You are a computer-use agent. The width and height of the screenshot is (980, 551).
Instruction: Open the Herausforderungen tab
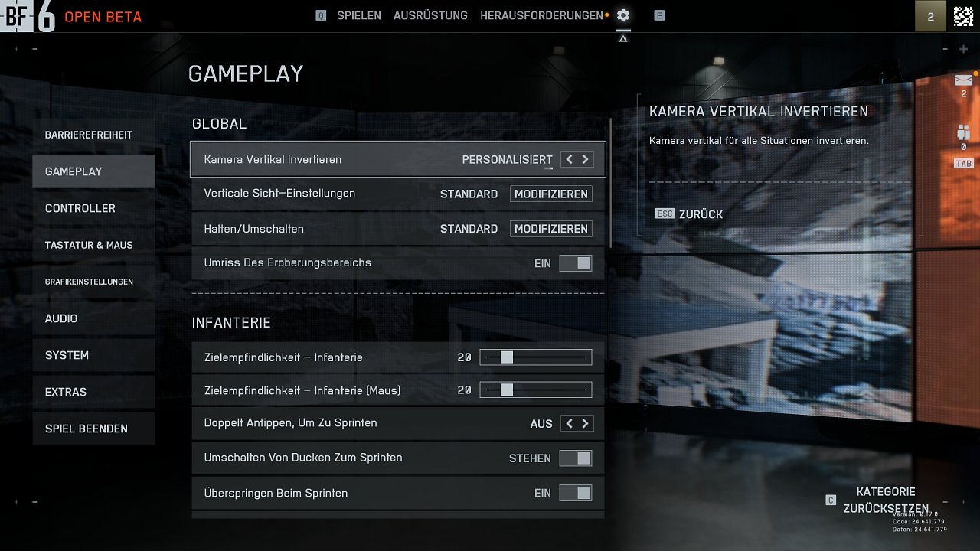tap(541, 15)
